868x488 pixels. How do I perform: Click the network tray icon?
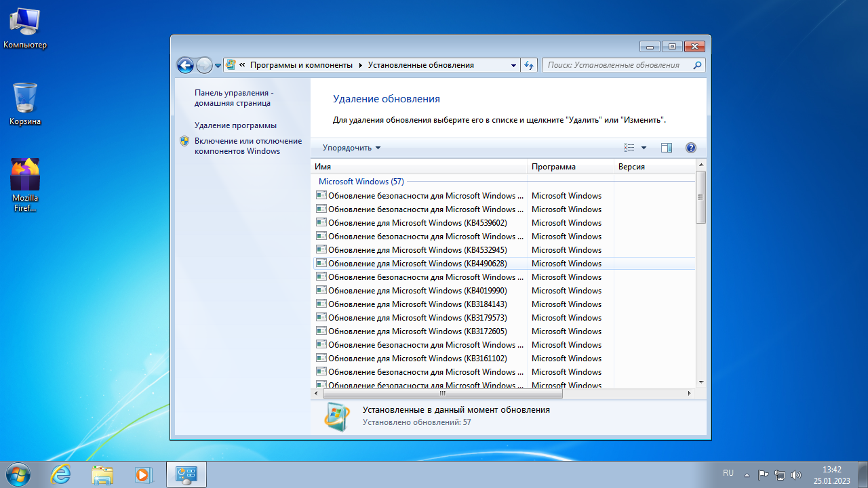[780, 474]
